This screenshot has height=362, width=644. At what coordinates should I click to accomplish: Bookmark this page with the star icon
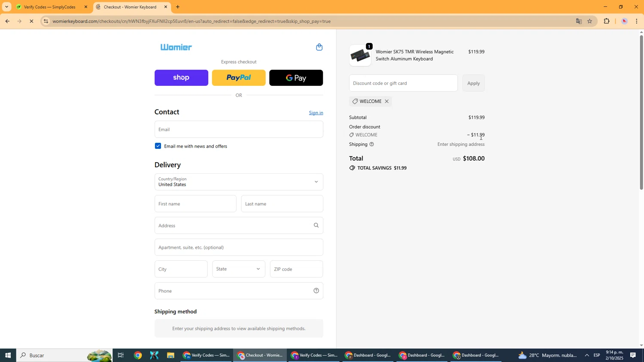[x=590, y=21]
